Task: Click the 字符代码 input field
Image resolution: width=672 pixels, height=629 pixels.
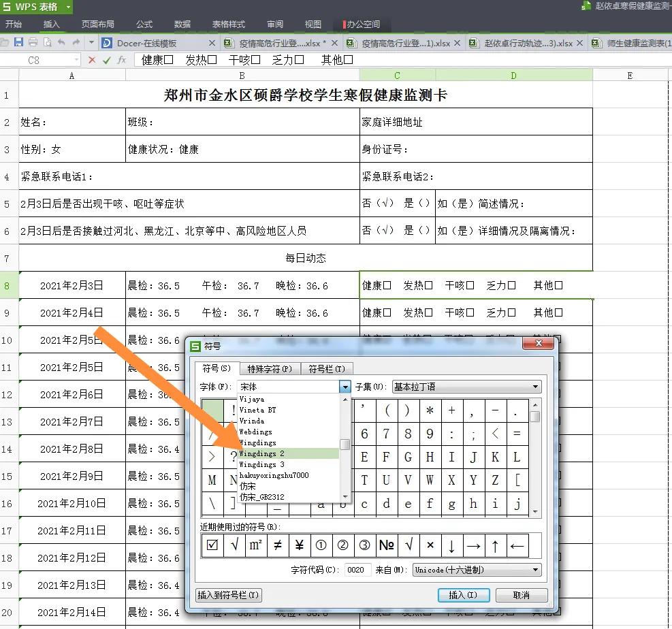Action: click(x=357, y=570)
